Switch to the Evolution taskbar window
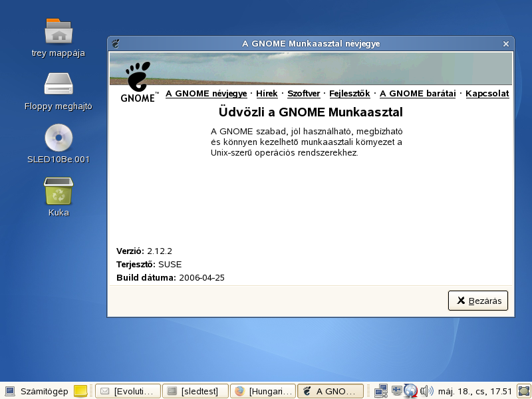Image resolution: width=532 pixels, height=399 pixels. pos(128,391)
